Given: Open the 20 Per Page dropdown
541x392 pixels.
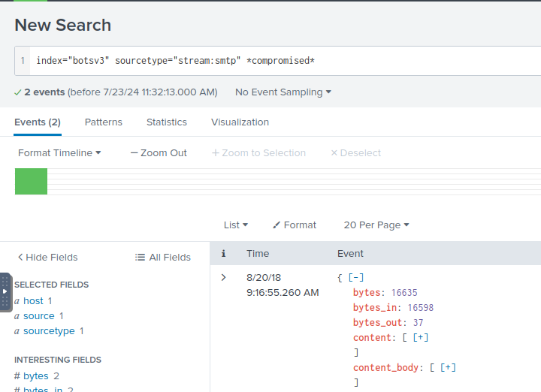Looking at the screenshot, I should coord(376,225).
